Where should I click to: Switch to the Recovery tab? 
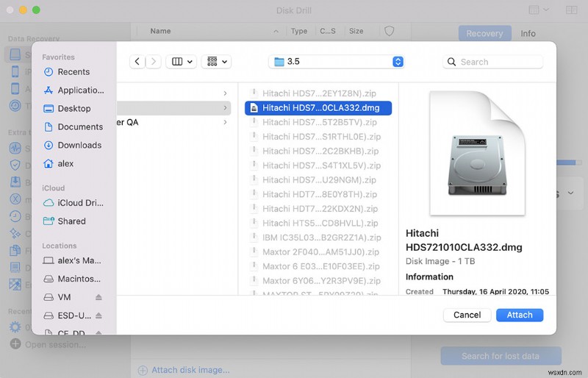(x=484, y=34)
